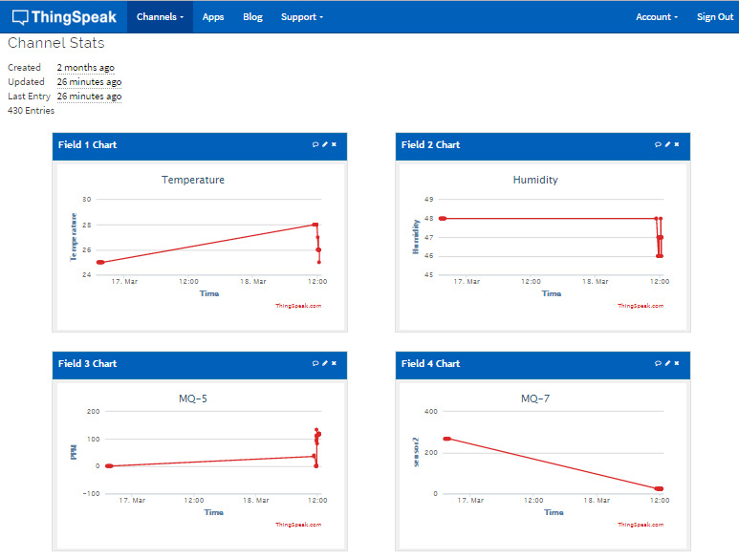Viewport: 739px width, 560px height.
Task: Close the Field 4 Chart panel
Action: pyautogui.click(x=676, y=363)
